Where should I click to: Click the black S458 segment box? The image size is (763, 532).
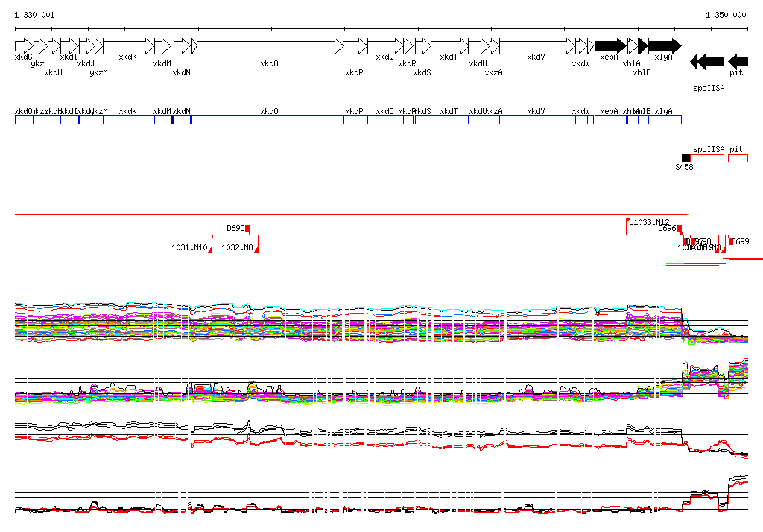686,158
